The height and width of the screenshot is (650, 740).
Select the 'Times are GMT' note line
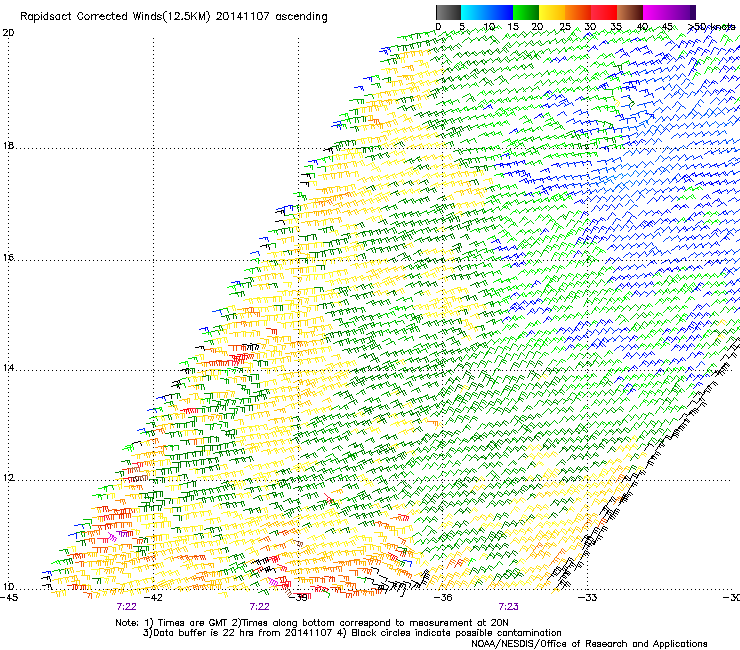312,623
